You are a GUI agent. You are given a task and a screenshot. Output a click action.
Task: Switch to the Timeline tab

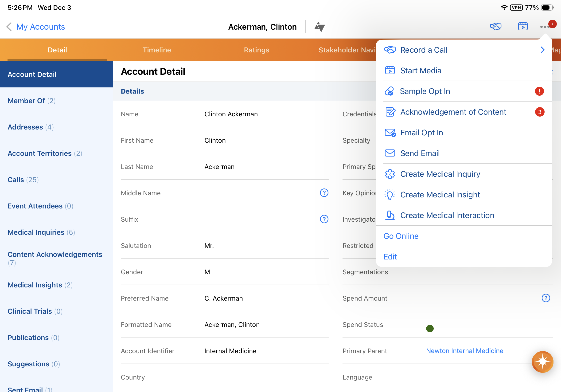click(x=157, y=50)
